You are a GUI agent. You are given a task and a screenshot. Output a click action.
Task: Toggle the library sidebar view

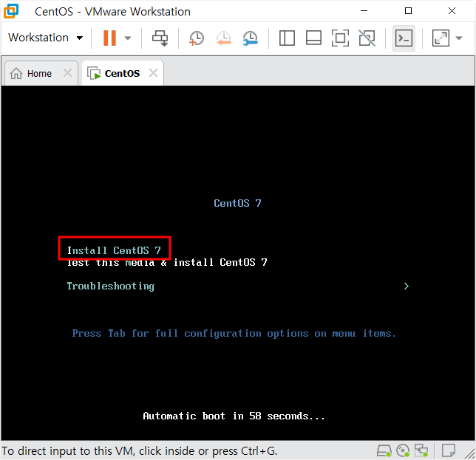(287, 38)
